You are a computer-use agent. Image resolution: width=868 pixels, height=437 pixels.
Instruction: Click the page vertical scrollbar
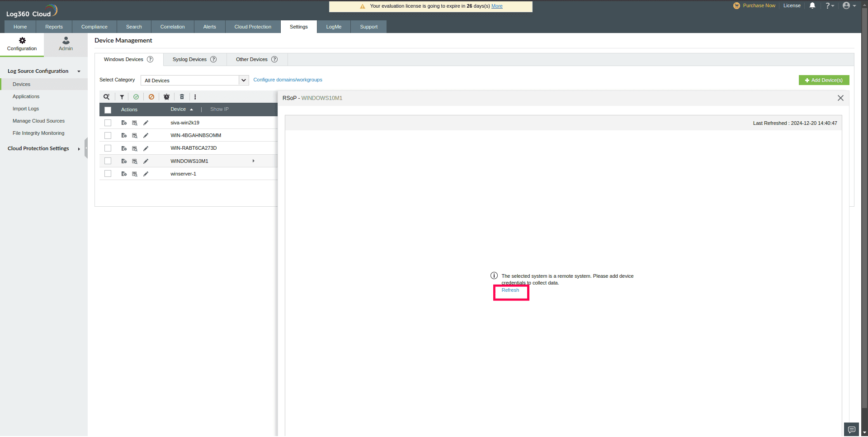click(x=864, y=208)
